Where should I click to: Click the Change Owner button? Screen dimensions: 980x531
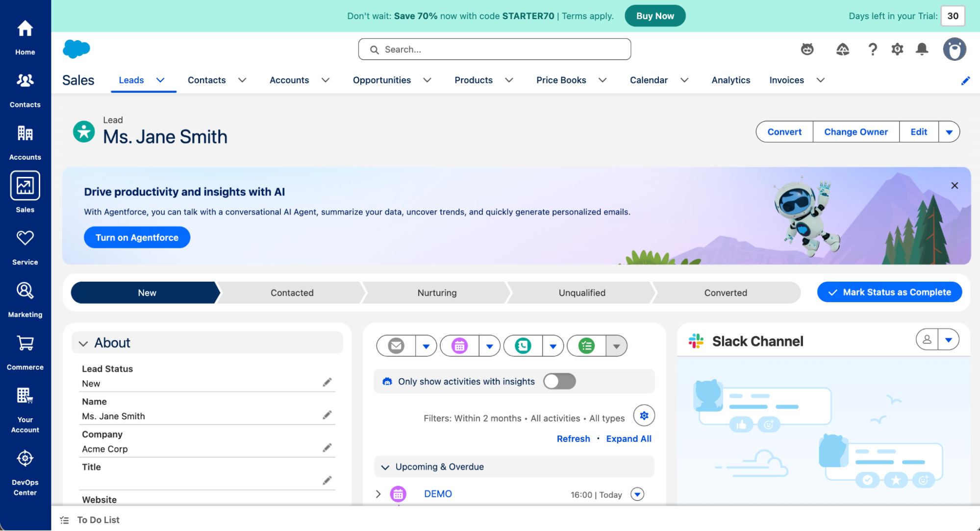pyautogui.click(x=855, y=132)
